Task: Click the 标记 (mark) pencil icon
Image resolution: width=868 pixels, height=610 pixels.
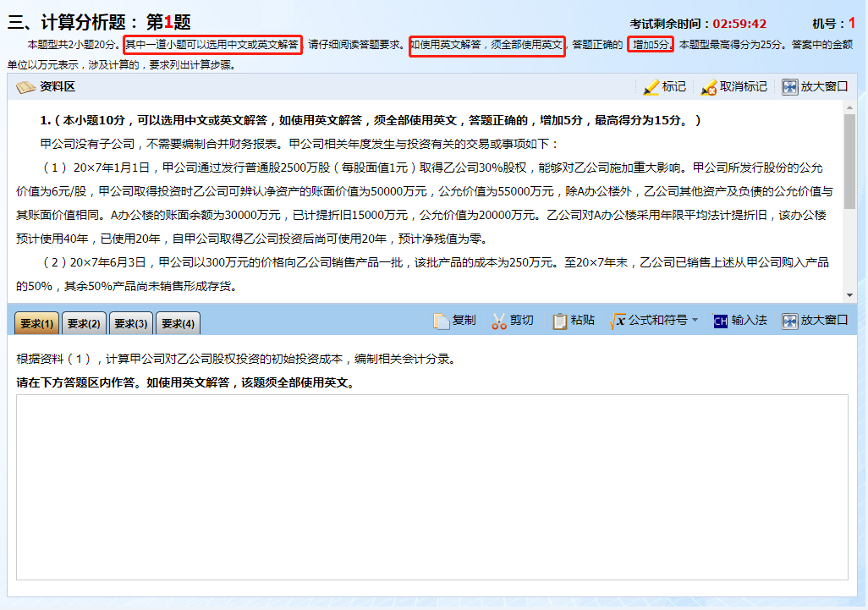Action: click(x=651, y=86)
